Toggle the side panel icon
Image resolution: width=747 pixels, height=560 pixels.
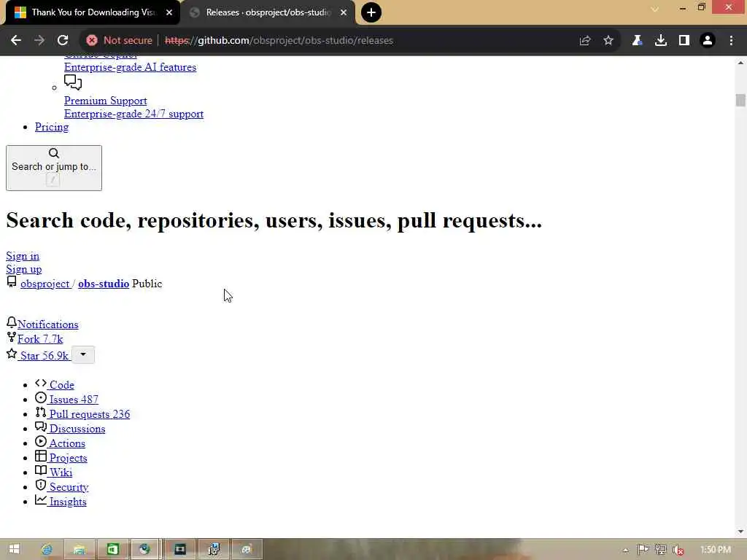pos(684,41)
